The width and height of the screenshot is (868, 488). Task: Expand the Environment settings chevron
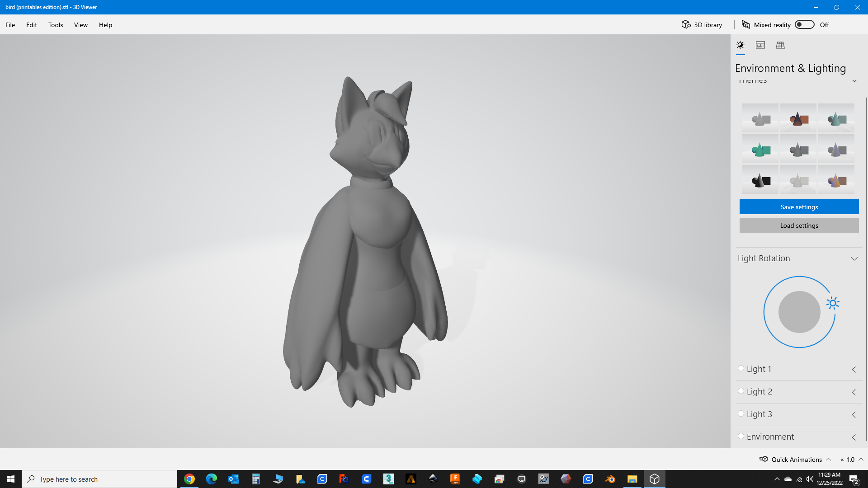click(854, 437)
